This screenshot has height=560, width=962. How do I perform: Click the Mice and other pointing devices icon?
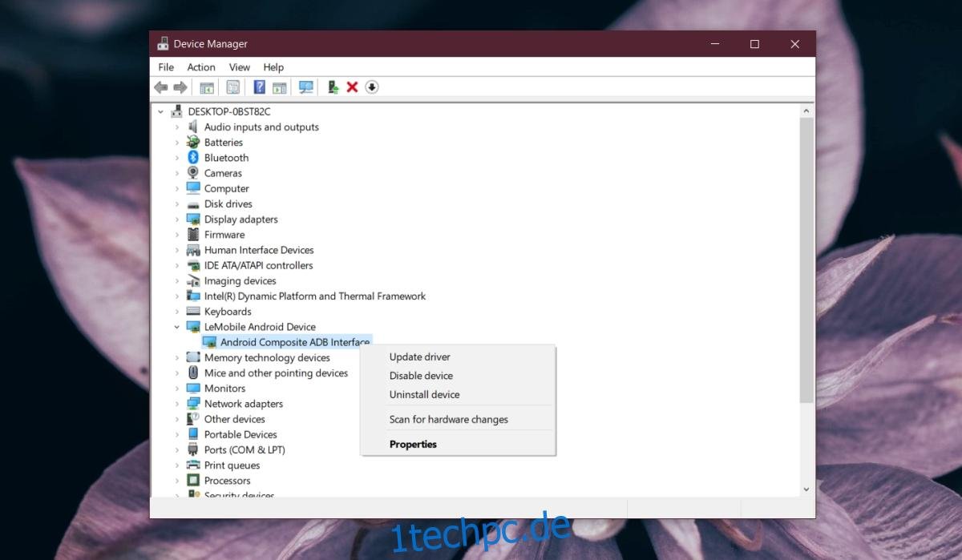click(193, 373)
